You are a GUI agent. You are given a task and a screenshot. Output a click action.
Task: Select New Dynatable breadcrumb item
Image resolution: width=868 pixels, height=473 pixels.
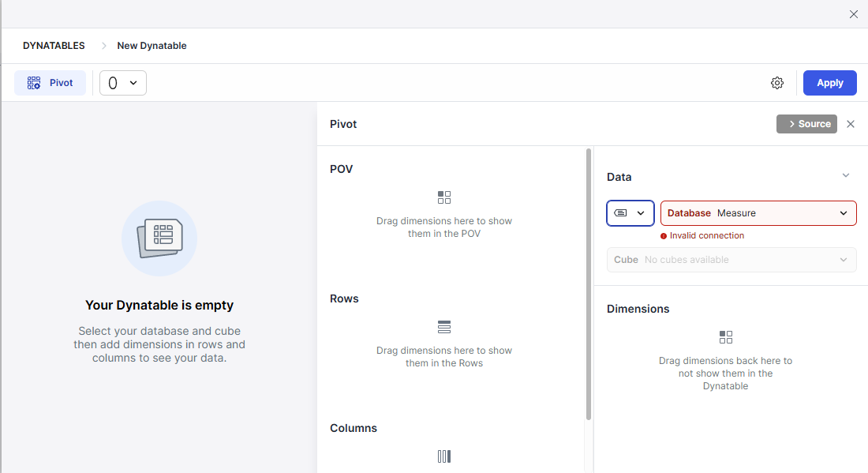[152, 46]
